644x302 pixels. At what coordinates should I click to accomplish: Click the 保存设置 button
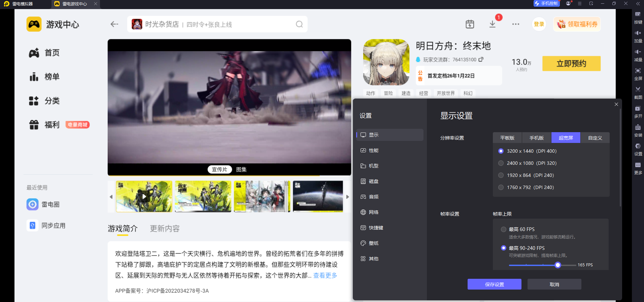[x=494, y=285]
